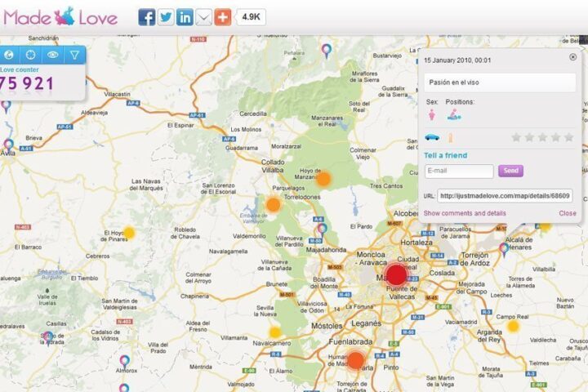
Task: Click the 4.9K share count bubble
Action: 251,17
